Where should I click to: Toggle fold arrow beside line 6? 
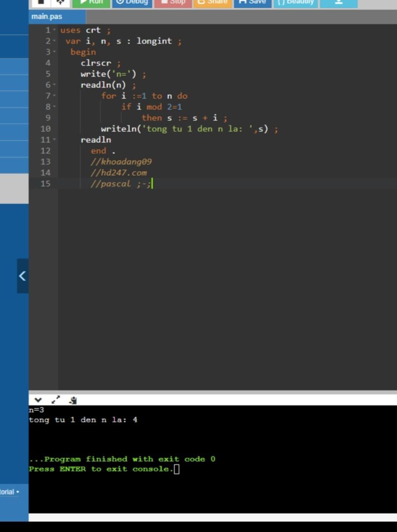[x=54, y=85]
